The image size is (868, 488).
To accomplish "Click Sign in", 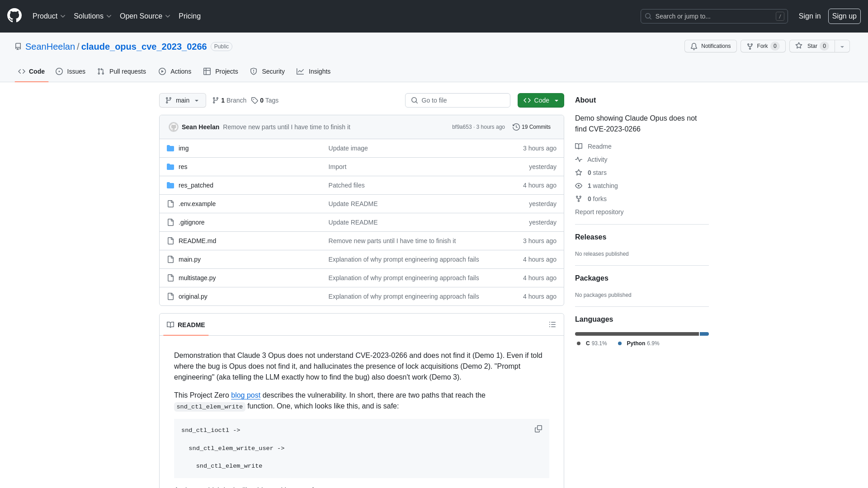I will pyautogui.click(x=809, y=16).
